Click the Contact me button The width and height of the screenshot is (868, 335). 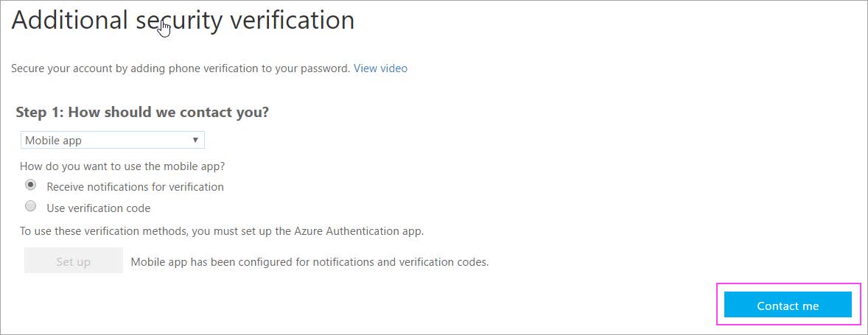click(788, 305)
